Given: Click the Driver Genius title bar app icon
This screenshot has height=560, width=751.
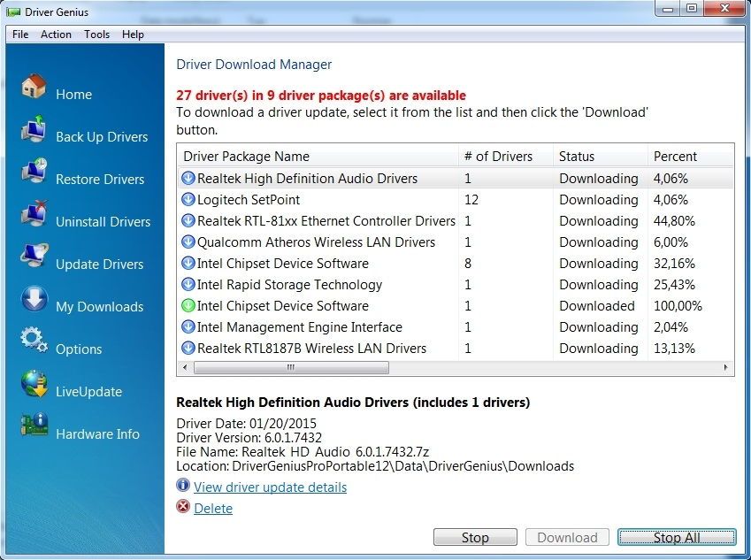Looking at the screenshot, I should pyautogui.click(x=14, y=12).
